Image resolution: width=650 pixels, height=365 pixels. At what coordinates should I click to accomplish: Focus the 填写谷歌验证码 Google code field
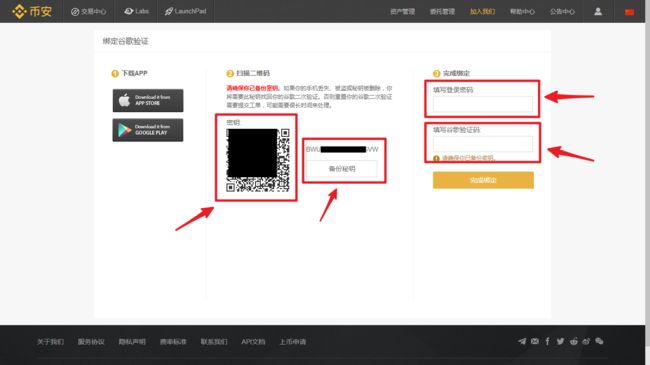click(x=483, y=144)
